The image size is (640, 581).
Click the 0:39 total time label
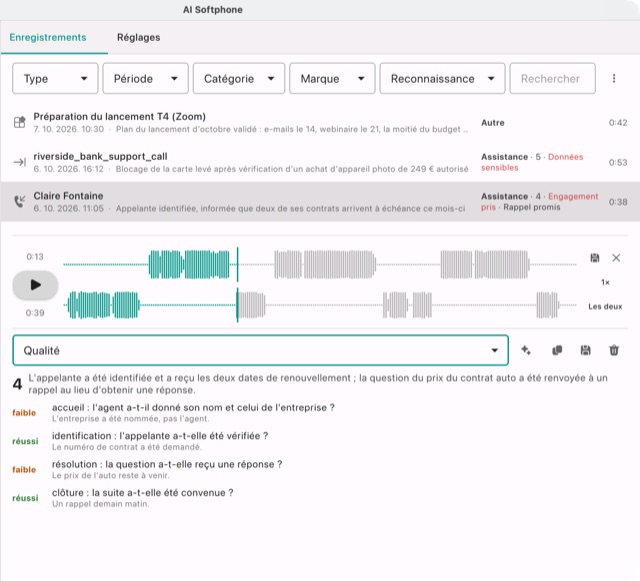point(35,313)
